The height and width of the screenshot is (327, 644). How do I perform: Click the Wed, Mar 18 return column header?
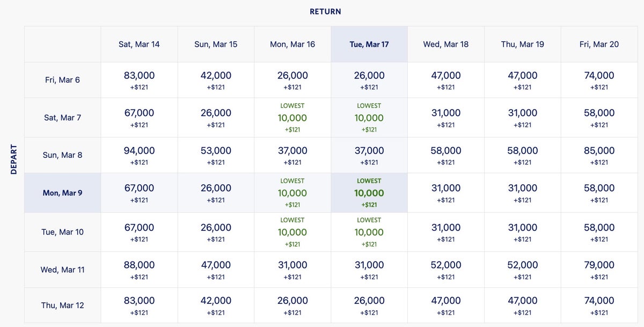point(445,44)
